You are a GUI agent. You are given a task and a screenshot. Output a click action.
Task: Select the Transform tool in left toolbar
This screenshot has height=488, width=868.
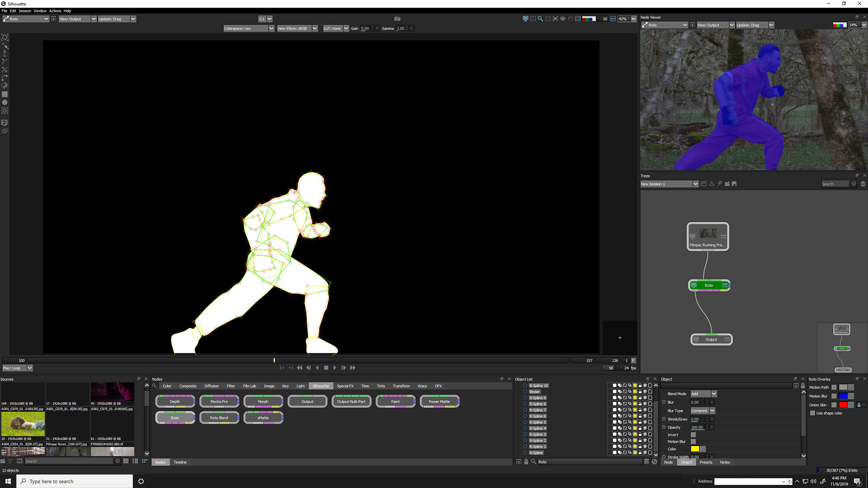click(x=5, y=38)
